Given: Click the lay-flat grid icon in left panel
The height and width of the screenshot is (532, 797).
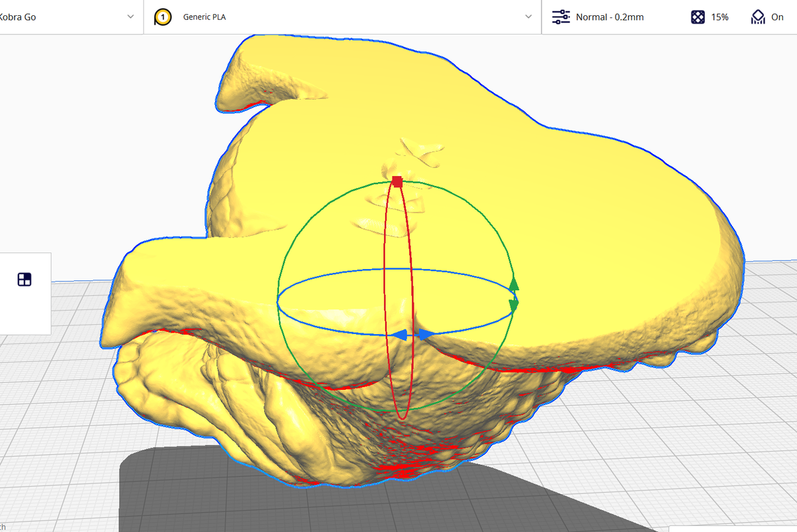Looking at the screenshot, I should pyautogui.click(x=25, y=279).
